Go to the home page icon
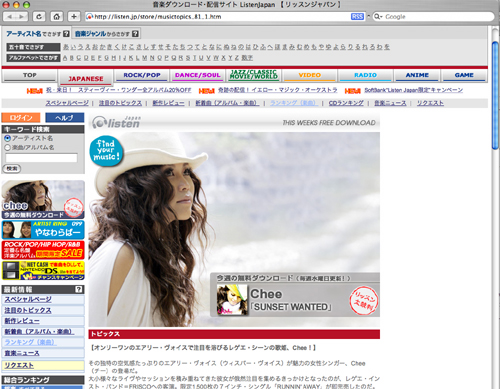This screenshot has width=500, height=389. click(57, 16)
